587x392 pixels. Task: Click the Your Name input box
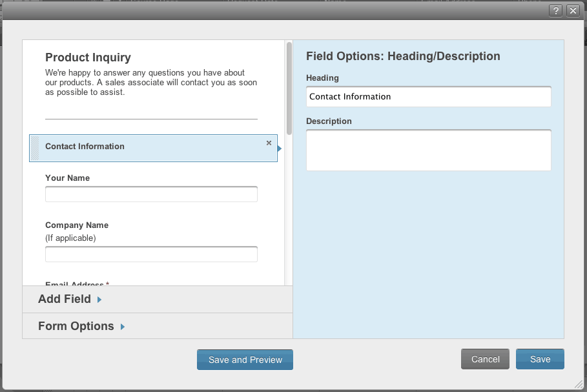(151, 194)
